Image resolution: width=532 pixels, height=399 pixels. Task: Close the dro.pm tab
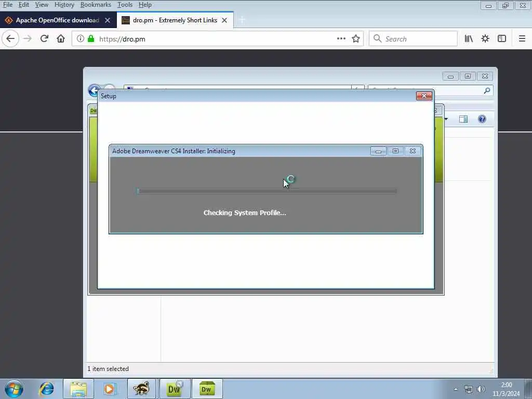click(224, 20)
